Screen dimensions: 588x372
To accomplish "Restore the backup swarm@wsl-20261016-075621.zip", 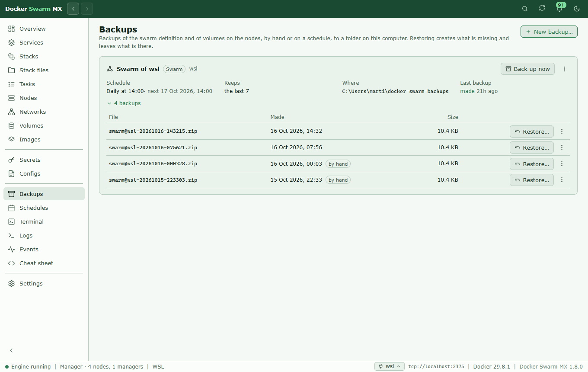I will 532,148.
